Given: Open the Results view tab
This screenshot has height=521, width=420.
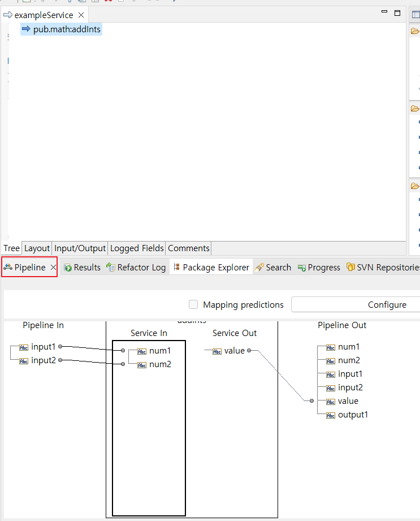Looking at the screenshot, I should tap(83, 267).
